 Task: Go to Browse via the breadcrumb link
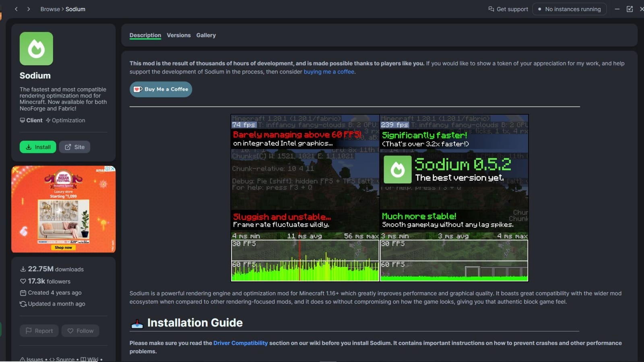coord(50,9)
